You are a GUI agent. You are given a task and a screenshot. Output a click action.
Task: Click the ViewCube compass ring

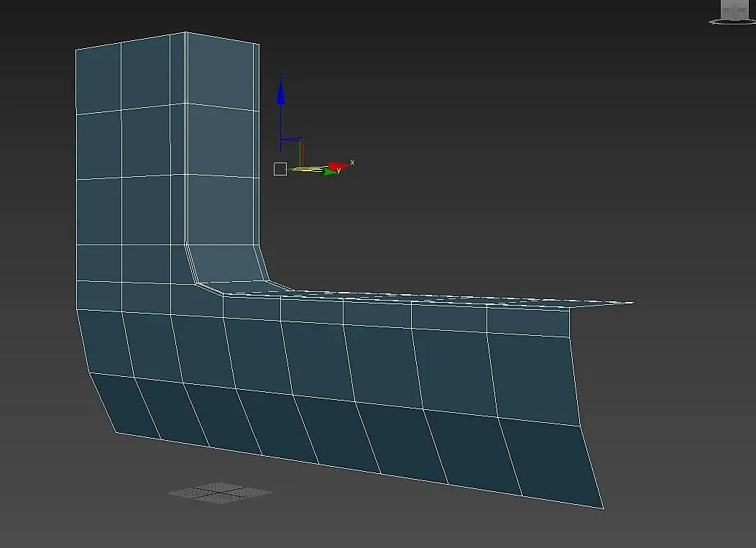732,22
